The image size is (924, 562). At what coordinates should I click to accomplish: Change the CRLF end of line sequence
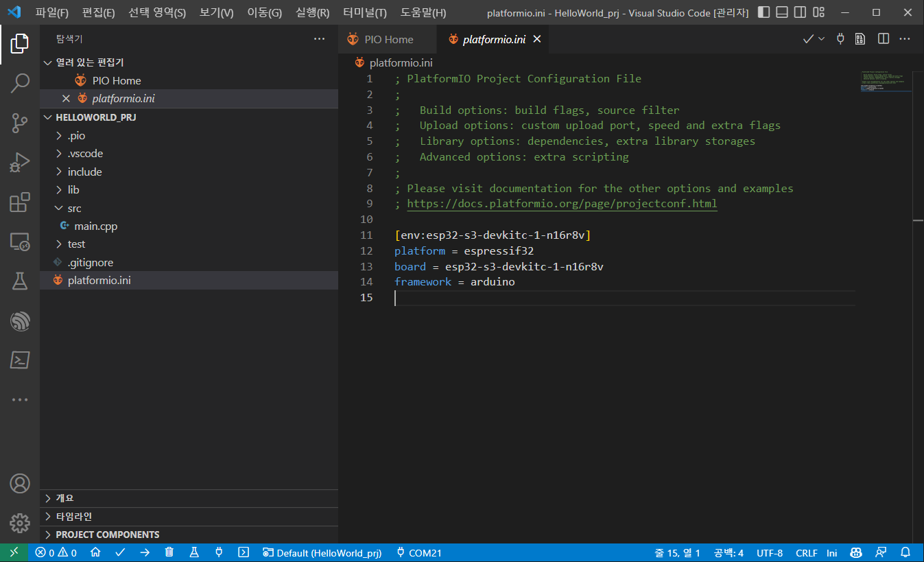(x=807, y=552)
